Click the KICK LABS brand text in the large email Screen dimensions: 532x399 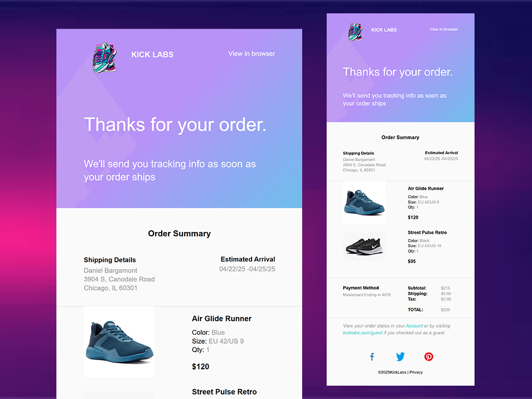152,55
